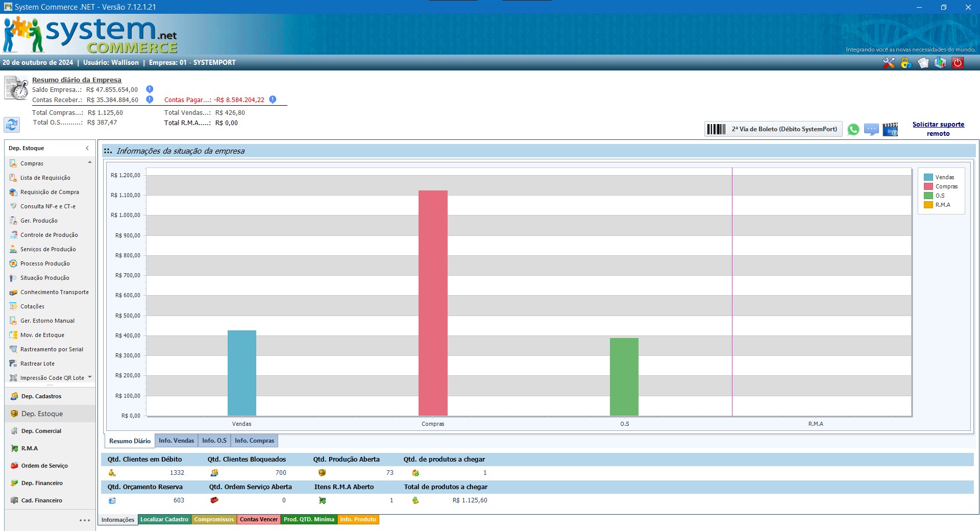Open sidebar overflow three-dots menu

(85, 520)
